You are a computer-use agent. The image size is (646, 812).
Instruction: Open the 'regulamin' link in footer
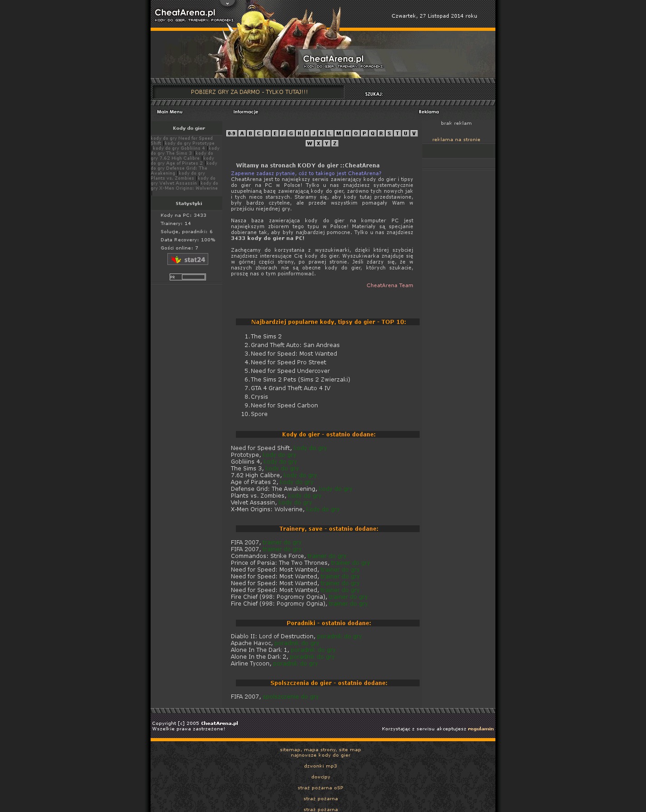pyautogui.click(x=480, y=729)
